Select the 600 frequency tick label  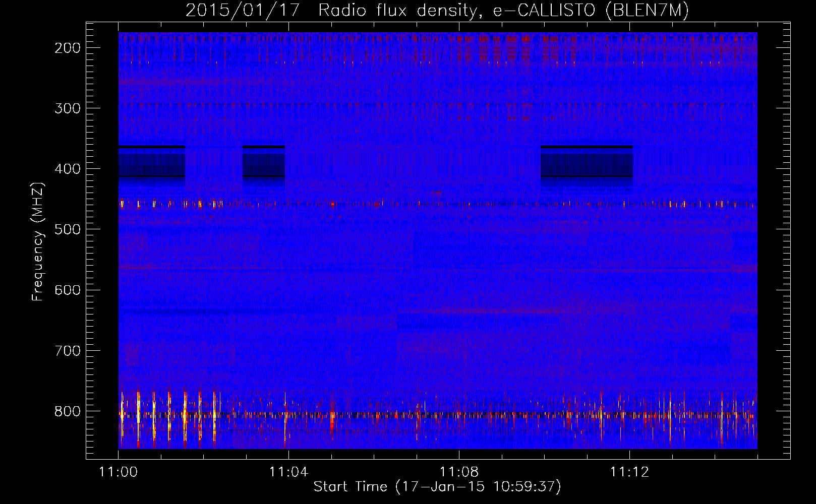pyautogui.click(x=68, y=290)
